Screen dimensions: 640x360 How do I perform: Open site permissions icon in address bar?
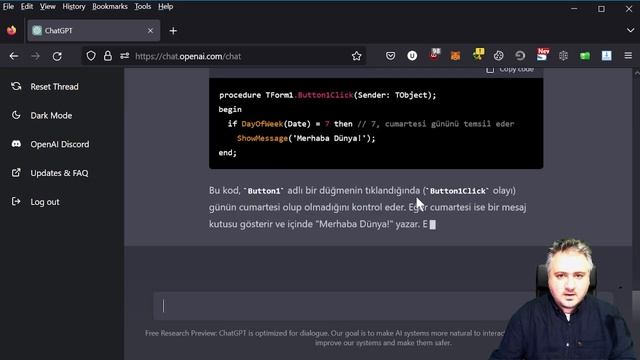[124, 56]
